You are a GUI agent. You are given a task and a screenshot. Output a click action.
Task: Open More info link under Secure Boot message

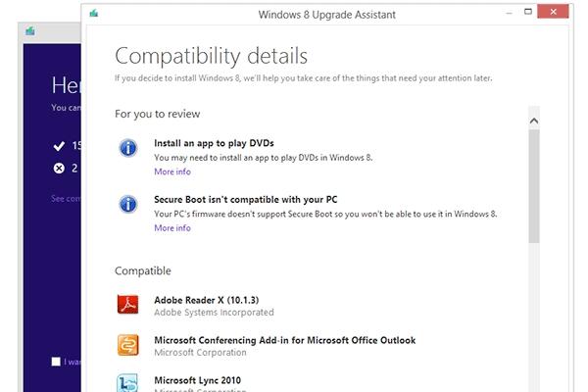172,228
